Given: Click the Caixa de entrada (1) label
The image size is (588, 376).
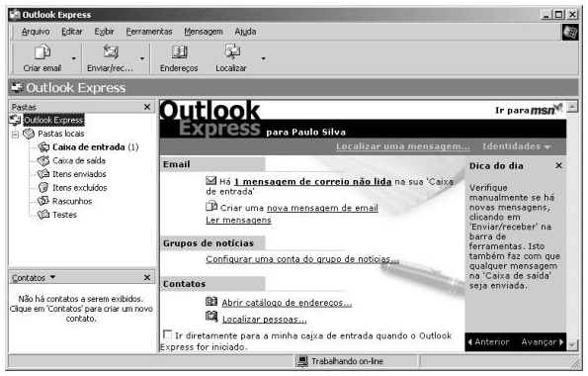Looking at the screenshot, I should pyautogui.click(x=96, y=147).
